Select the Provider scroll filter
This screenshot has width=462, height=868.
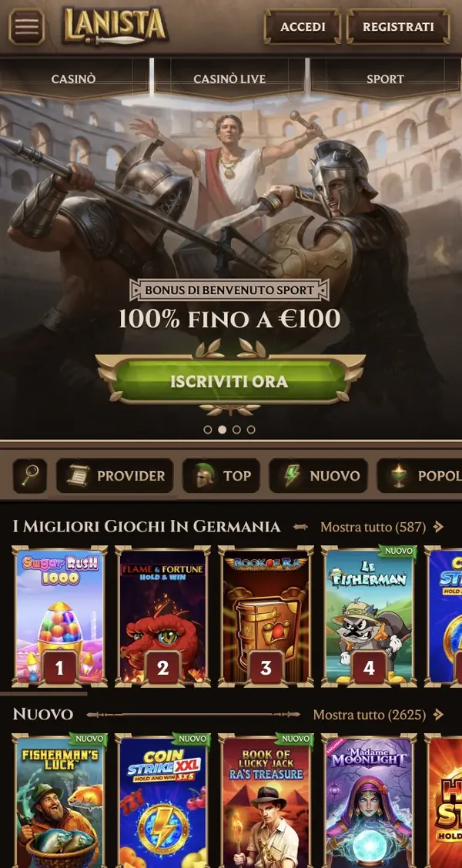[115, 475]
